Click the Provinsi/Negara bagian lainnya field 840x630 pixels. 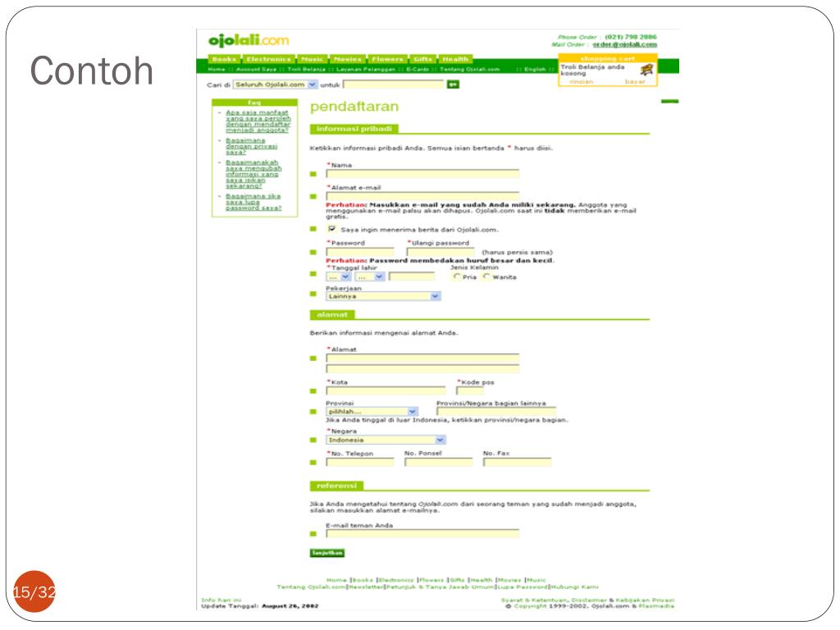pyautogui.click(x=496, y=412)
